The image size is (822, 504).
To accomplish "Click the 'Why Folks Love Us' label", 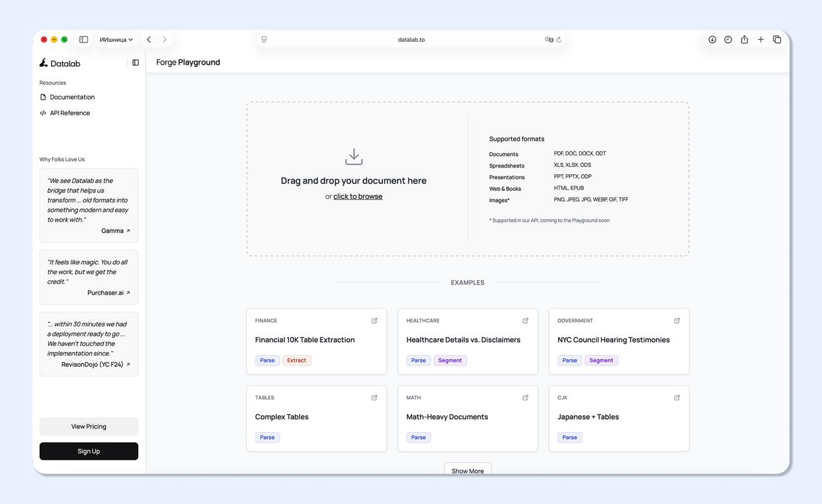I will pyautogui.click(x=62, y=159).
